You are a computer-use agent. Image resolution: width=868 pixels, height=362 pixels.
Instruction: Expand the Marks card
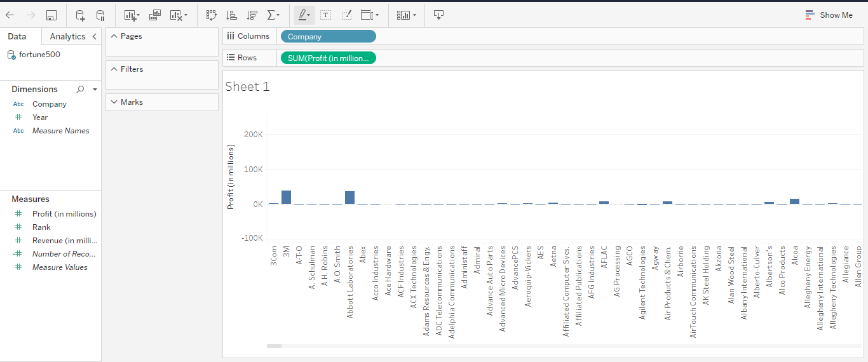(x=114, y=102)
